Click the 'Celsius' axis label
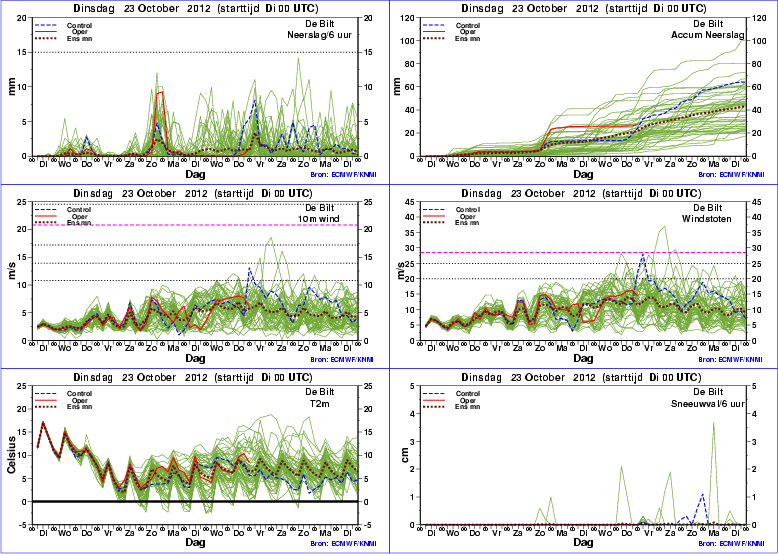Image resolution: width=778 pixels, height=554 pixels. pyautogui.click(x=11, y=455)
